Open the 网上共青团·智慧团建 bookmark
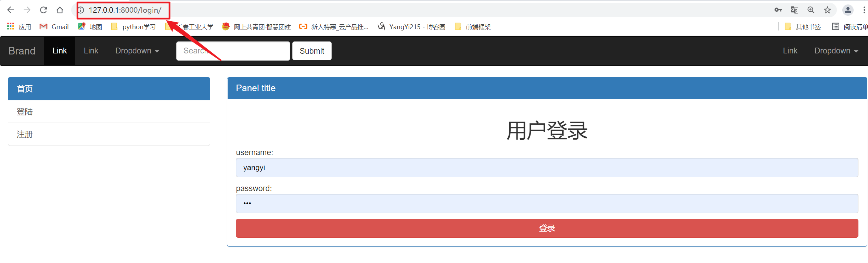The image size is (868, 263). 256,27
